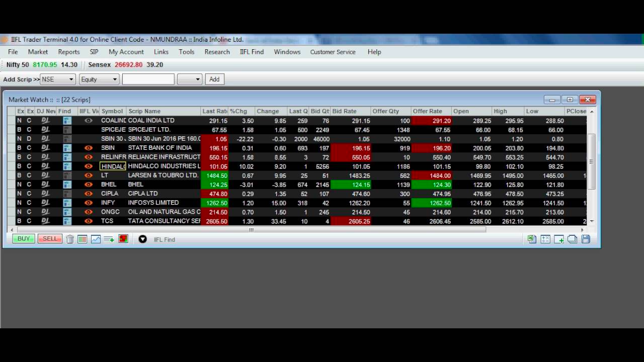Image resolution: width=644 pixels, height=362 pixels.
Task: Click the cascade windows icon
Action: click(573, 239)
